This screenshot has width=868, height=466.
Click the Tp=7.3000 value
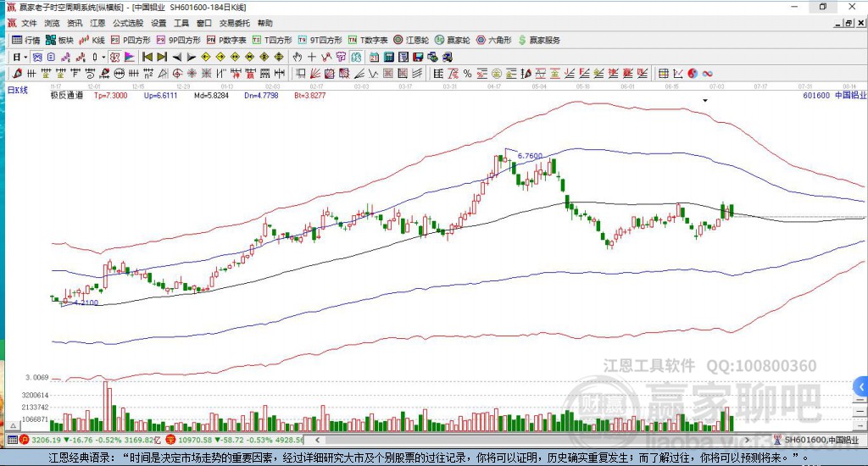pos(111,95)
